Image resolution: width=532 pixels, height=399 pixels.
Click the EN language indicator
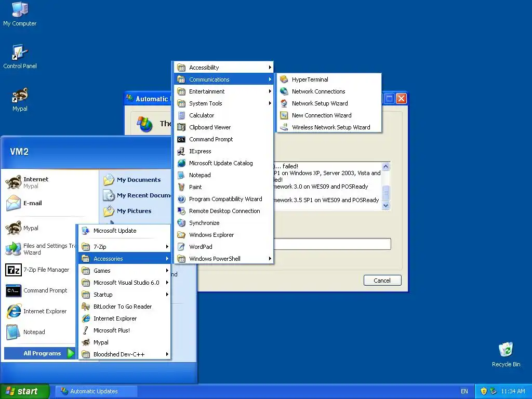[x=464, y=391]
